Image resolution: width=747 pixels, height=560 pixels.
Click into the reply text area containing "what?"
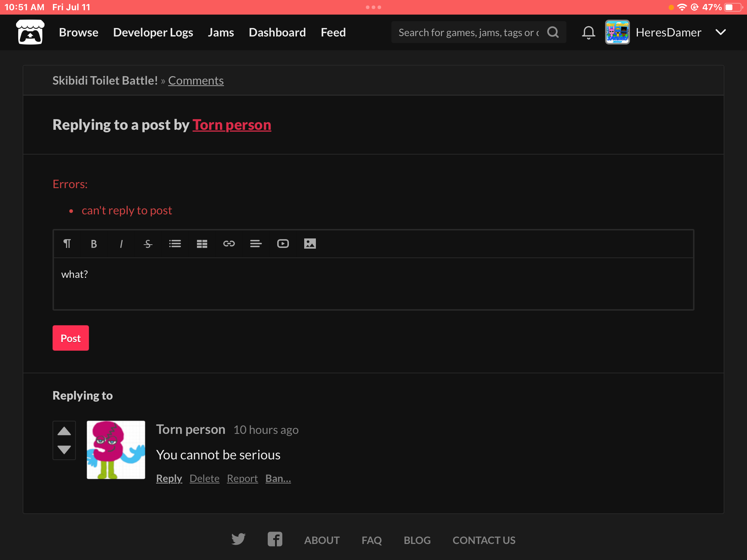tap(373, 284)
